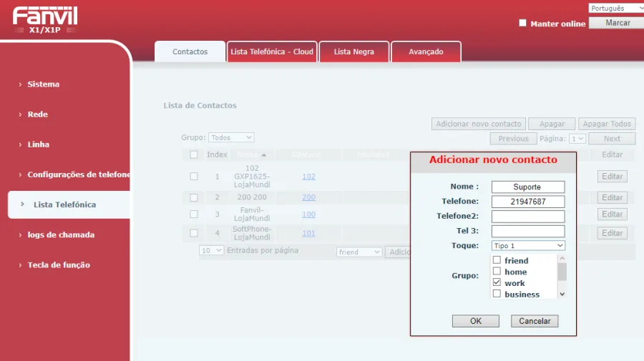Click the Telefone2 input field
644x361 pixels.
[528, 216]
